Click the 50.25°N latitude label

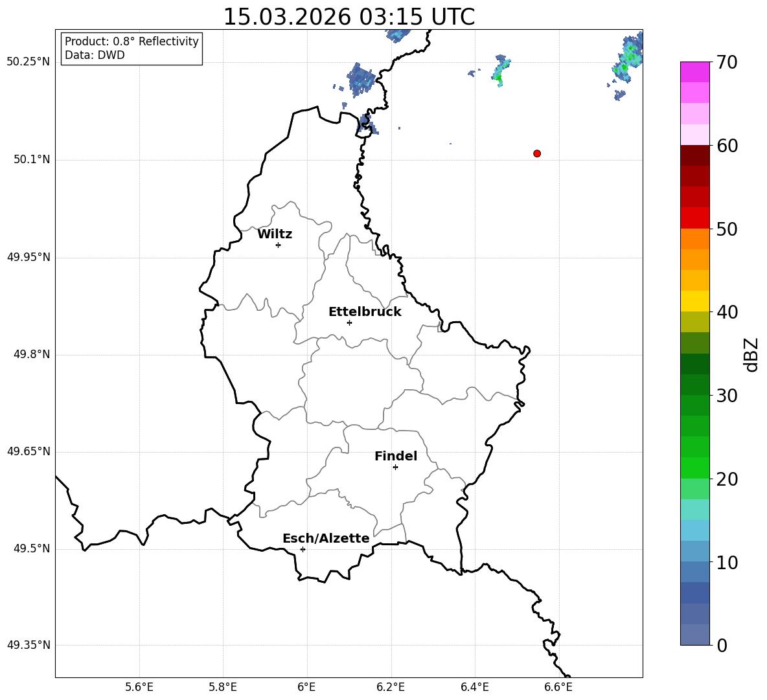coord(28,62)
